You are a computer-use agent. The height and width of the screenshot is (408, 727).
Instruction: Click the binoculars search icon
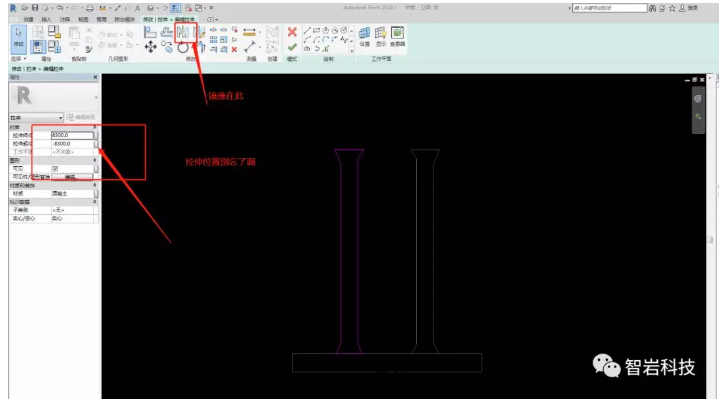pos(652,8)
